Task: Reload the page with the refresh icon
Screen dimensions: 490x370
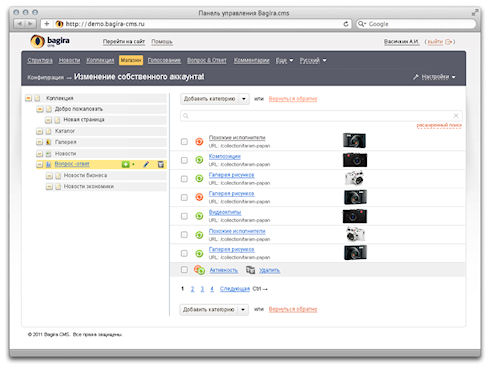Action: pos(346,24)
